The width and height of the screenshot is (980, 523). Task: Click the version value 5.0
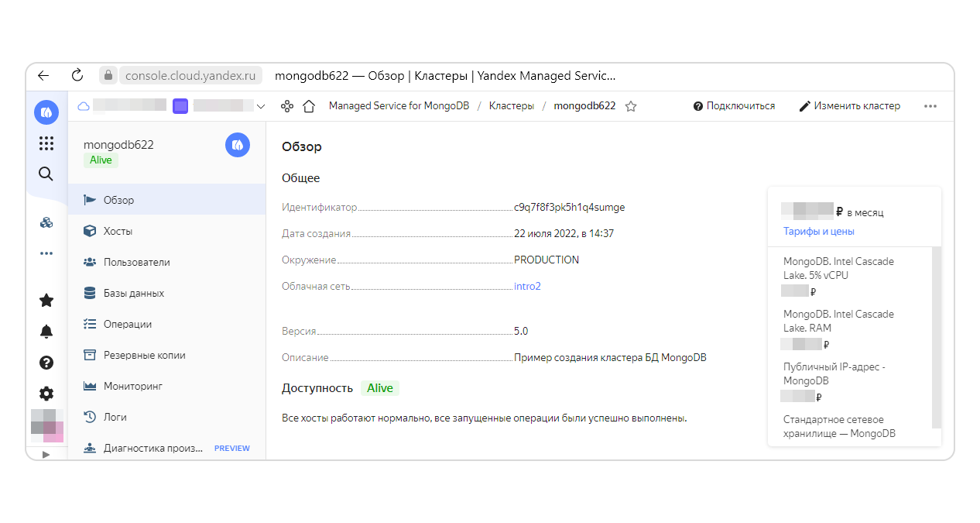[521, 331]
